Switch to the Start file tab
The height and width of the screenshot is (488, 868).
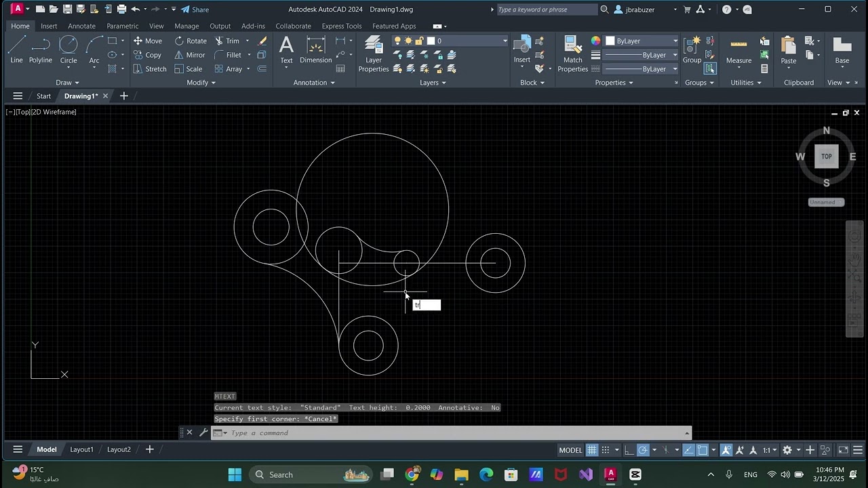point(43,96)
